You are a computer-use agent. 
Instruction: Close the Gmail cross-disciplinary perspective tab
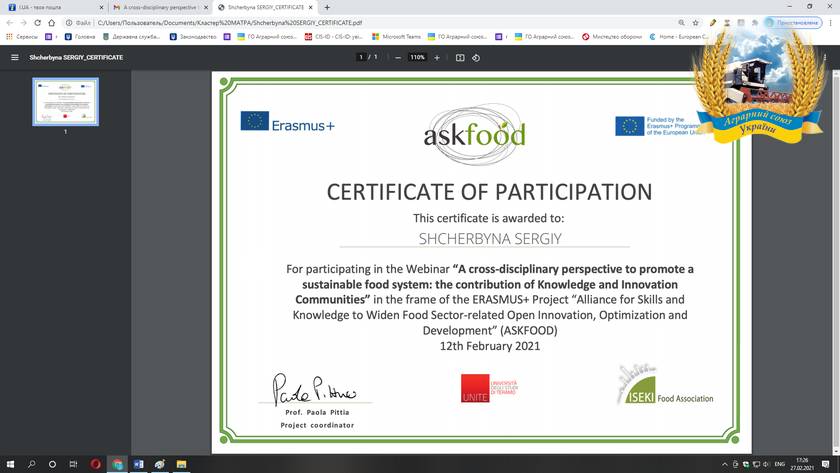[206, 7]
